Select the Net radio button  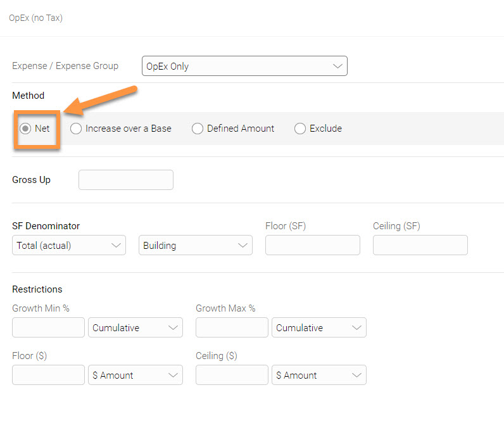coord(25,129)
